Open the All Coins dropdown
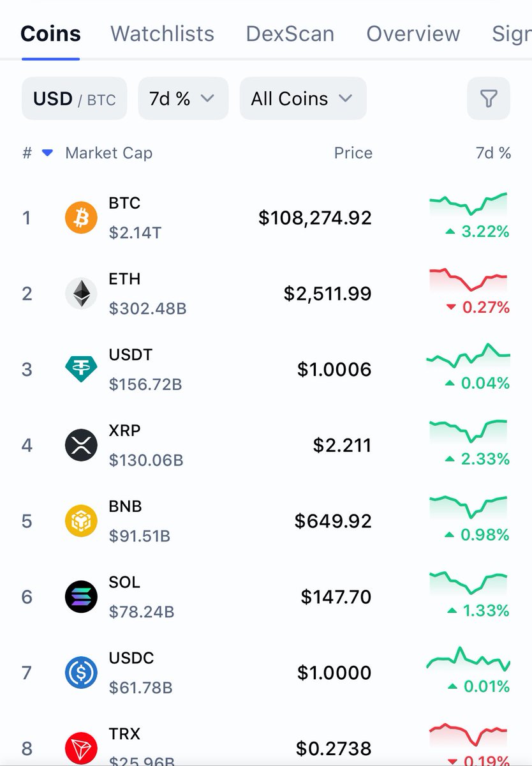This screenshot has height=766, width=532. pos(303,98)
